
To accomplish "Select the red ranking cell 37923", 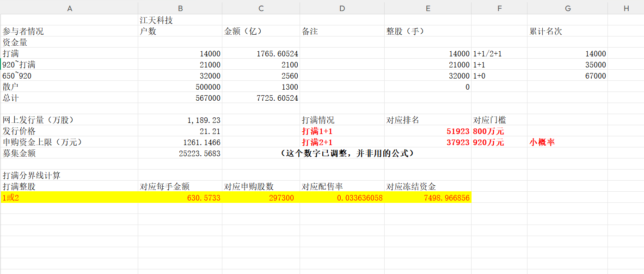I will click(x=428, y=142).
